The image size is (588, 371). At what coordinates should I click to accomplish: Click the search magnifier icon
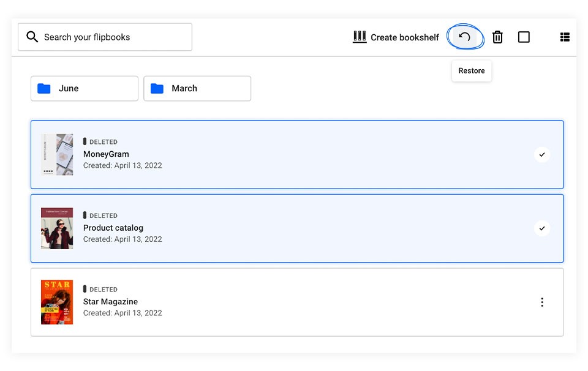tap(32, 37)
